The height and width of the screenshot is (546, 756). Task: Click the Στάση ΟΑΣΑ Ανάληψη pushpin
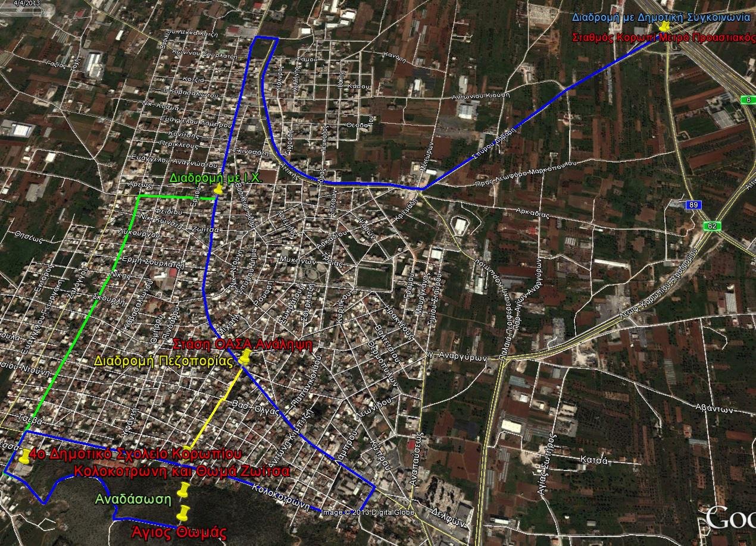(245, 356)
